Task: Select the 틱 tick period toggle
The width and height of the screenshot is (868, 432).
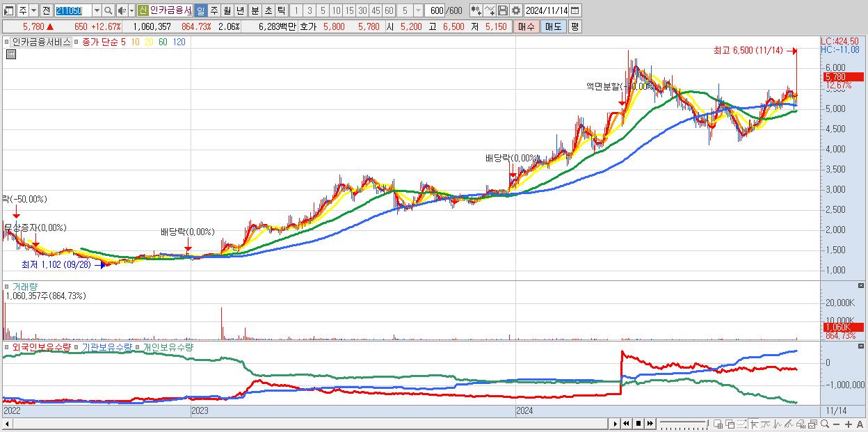Action: (x=281, y=10)
